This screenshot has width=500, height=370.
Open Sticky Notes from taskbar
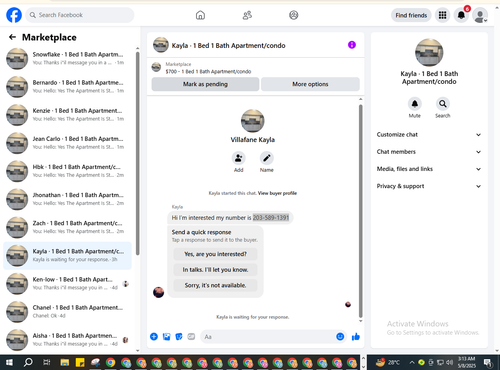[x=80, y=362]
